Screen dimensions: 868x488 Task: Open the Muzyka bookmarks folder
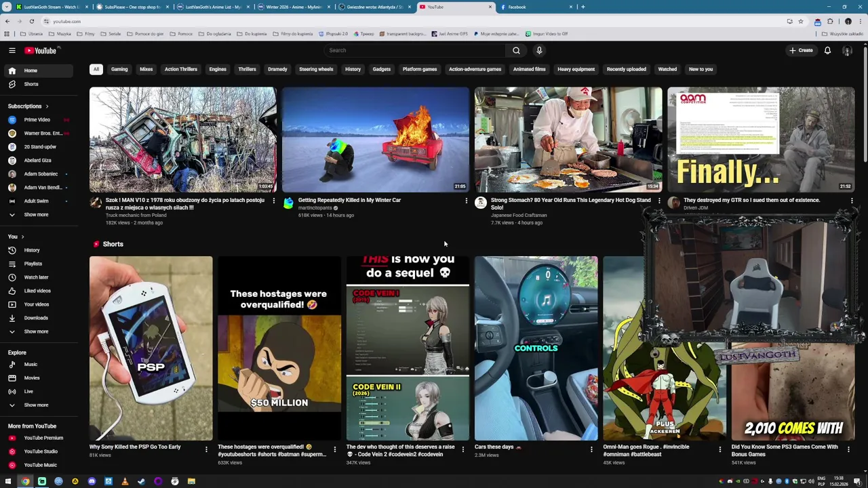coord(60,34)
